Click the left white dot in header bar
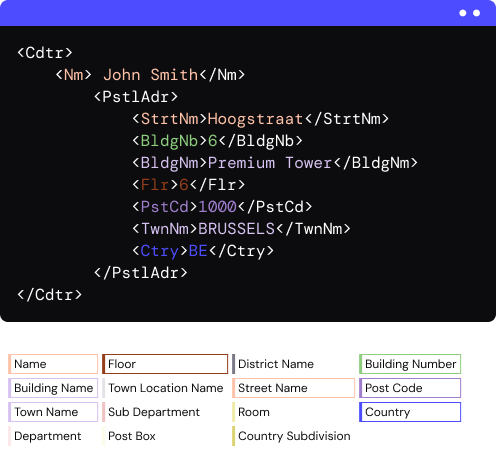The height and width of the screenshot is (458, 496). (463, 13)
